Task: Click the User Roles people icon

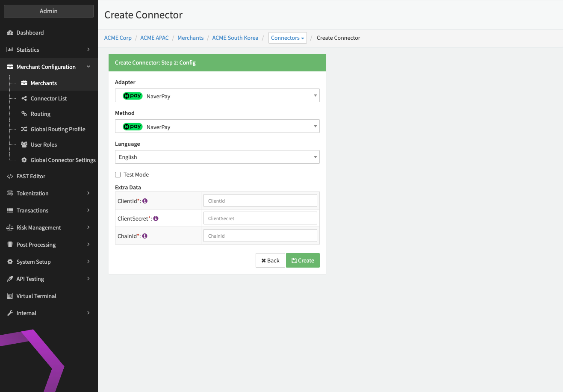Action: coord(24,144)
